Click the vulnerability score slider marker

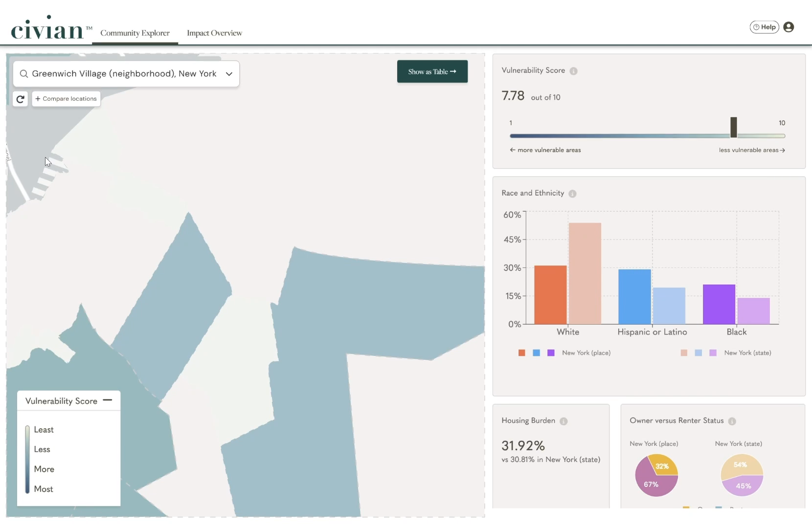[734, 127]
